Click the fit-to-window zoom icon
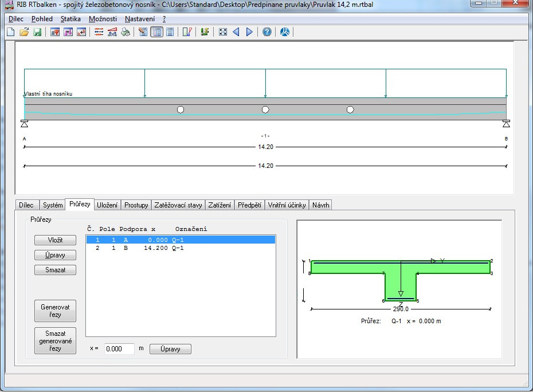The width and height of the screenshot is (533, 392). click(x=223, y=32)
